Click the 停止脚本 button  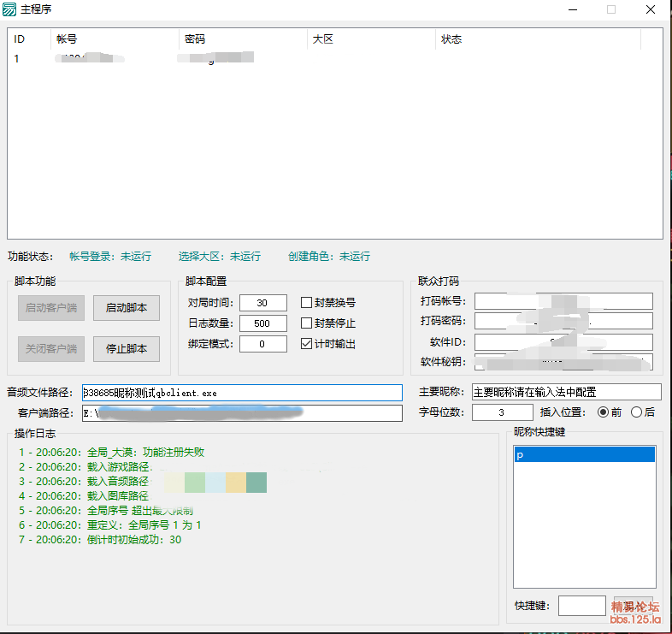[127, 349]
